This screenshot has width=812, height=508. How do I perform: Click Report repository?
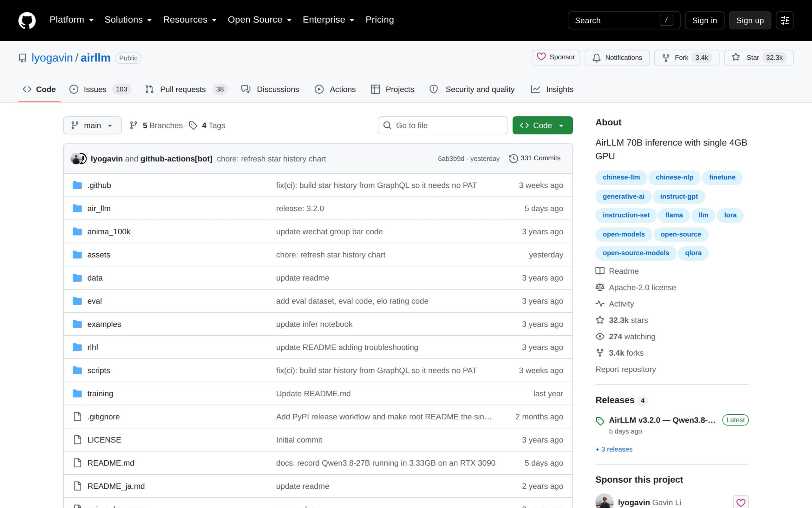pos(625,369)
